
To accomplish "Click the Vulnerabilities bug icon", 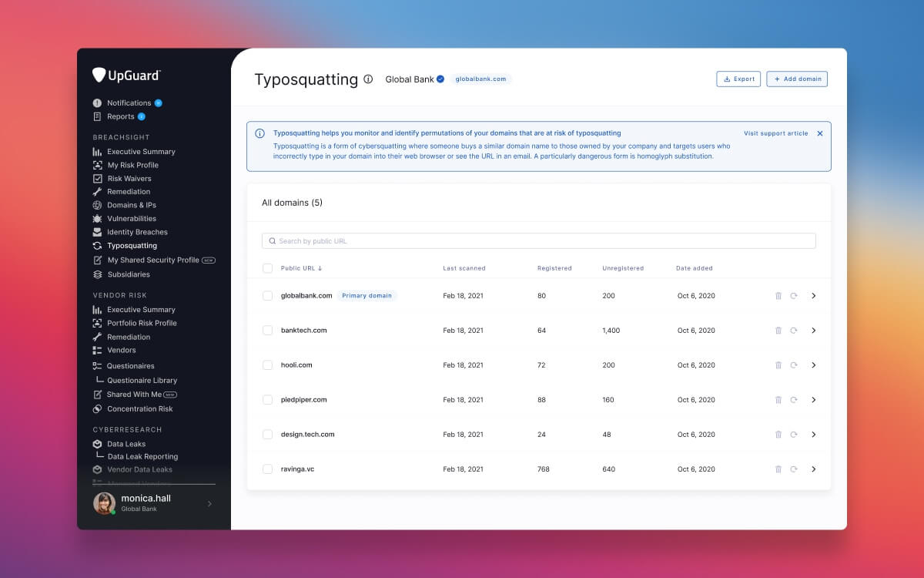I will [x=97, y=218].
